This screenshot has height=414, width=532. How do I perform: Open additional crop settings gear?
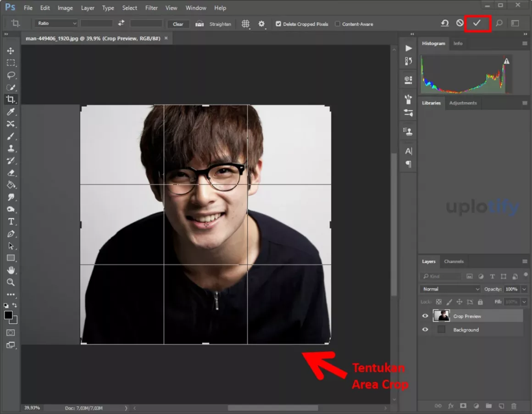[x=261, y=24]
